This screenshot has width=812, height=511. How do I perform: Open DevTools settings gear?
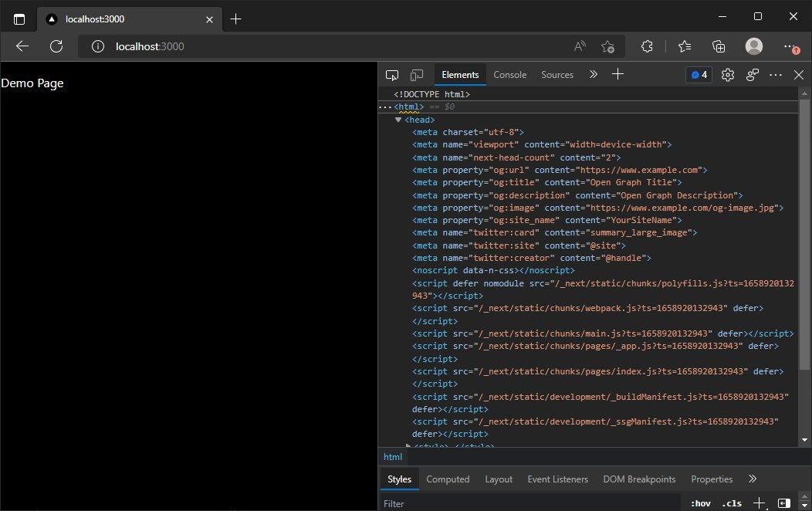(727, 74)
